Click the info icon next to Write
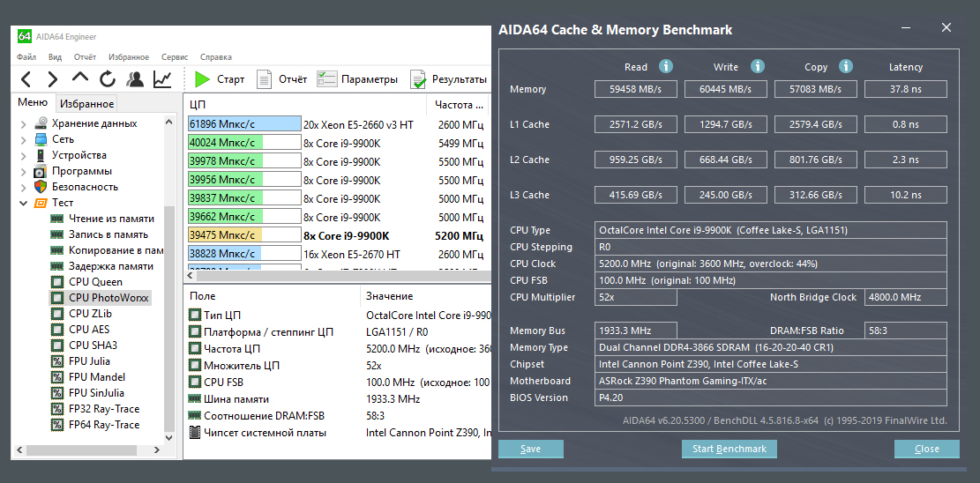This screenshot has height=483, width=980. (758, 66)
